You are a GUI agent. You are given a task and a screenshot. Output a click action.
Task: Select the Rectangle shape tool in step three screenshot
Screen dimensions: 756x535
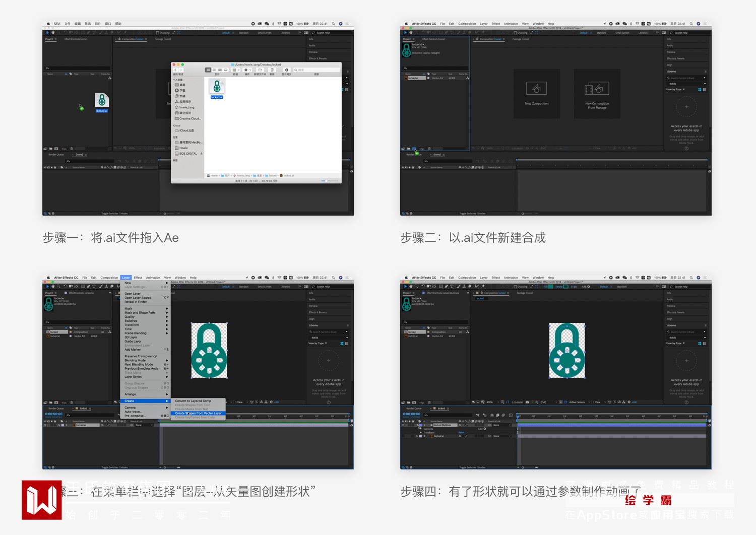(83, 286)
